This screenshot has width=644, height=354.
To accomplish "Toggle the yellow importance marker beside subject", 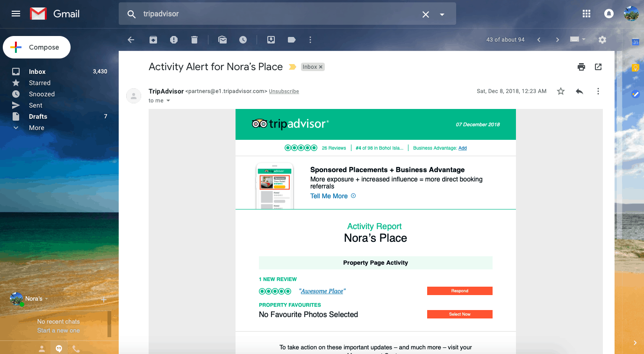I will [x=293, y=67].
